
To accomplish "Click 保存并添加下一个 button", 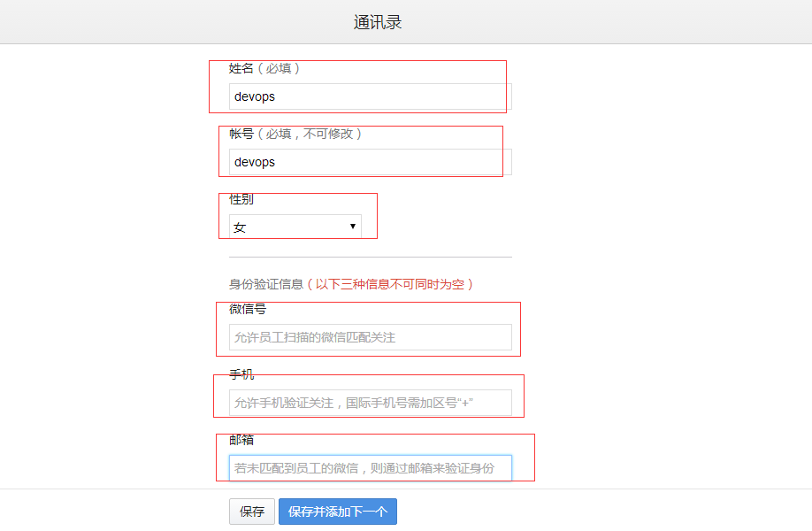I will [x=338, y=512].
